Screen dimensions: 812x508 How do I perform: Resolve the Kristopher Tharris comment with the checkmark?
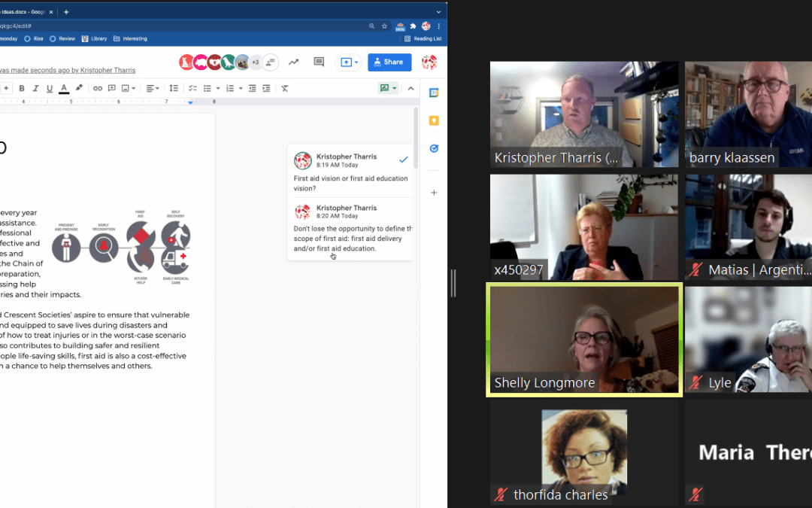click(x=404, y=160)
